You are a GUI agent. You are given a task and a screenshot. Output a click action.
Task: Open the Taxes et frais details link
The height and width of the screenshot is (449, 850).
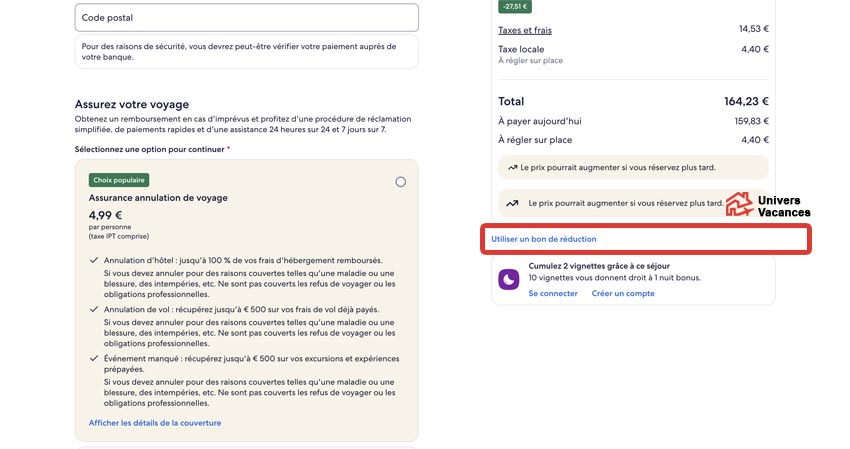tap(525, 30)
